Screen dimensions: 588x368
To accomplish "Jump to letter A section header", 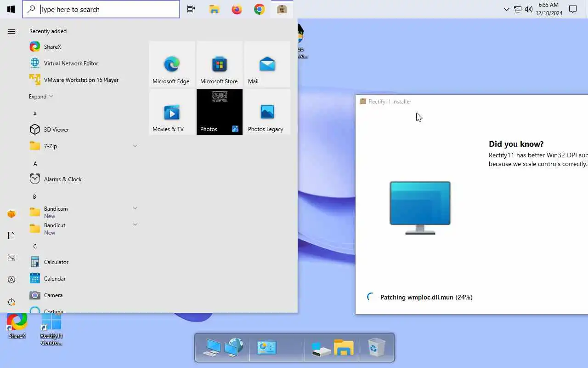I will tap(35, 163).
